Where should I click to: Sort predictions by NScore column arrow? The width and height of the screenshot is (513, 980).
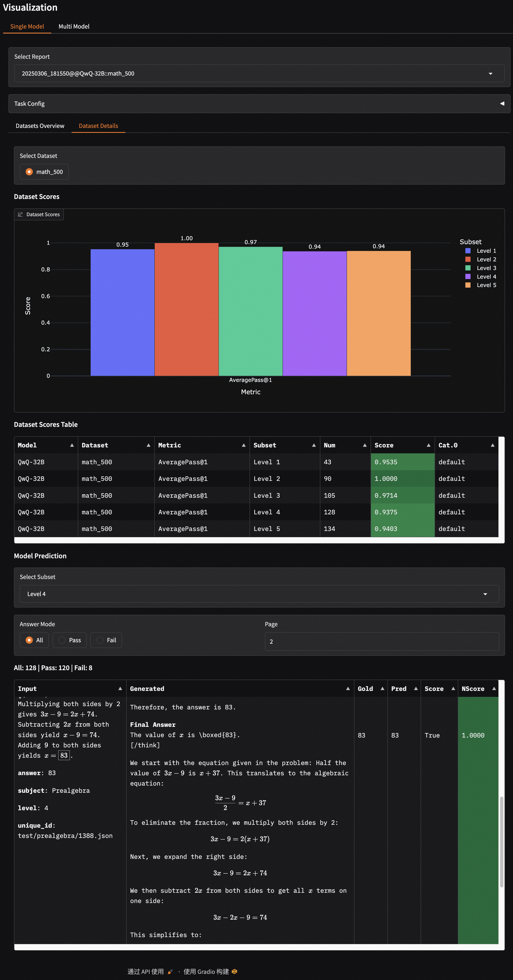click(x=494, y=689)
